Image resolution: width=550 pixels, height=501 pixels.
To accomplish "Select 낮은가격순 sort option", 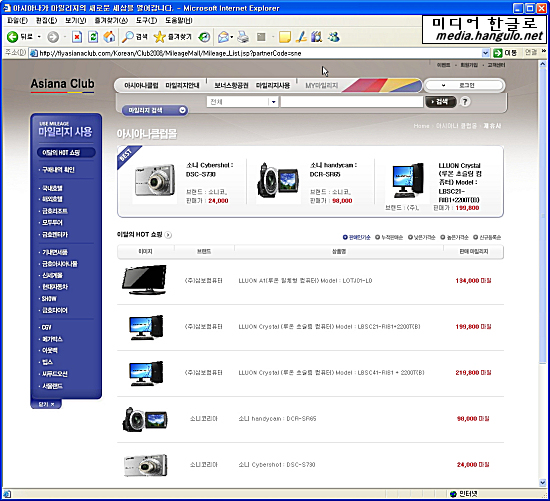I will [421, 238].
